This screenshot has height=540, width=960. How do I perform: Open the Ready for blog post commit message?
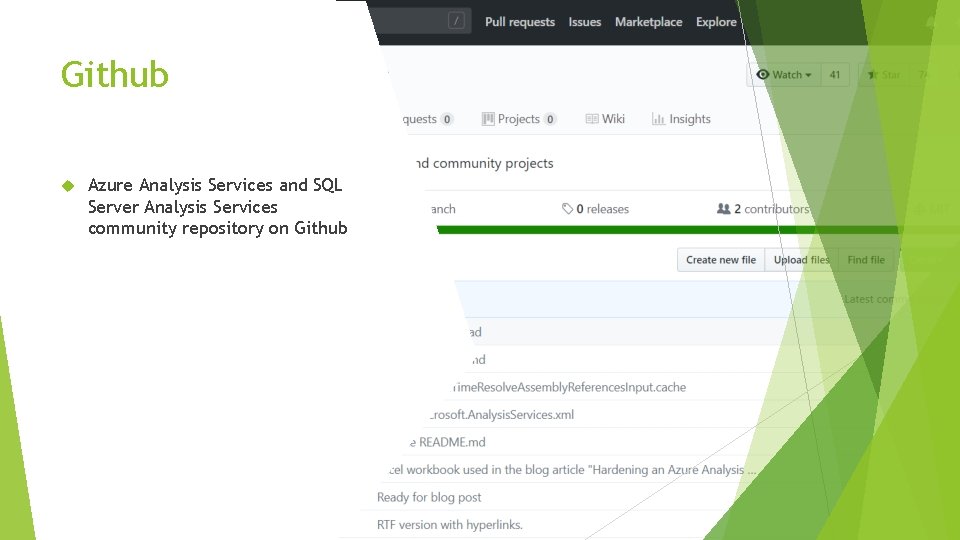[429, 497]
